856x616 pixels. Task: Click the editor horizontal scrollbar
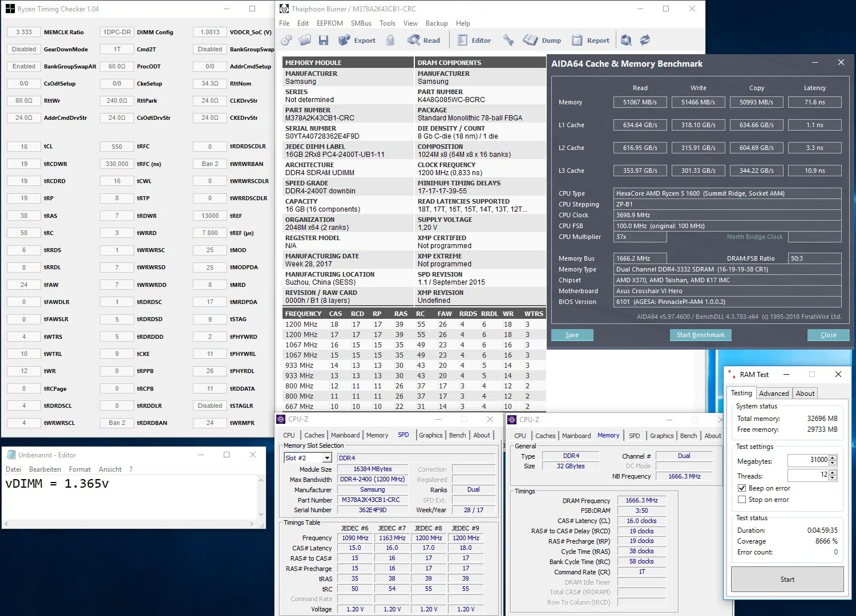tap(130, 524)
